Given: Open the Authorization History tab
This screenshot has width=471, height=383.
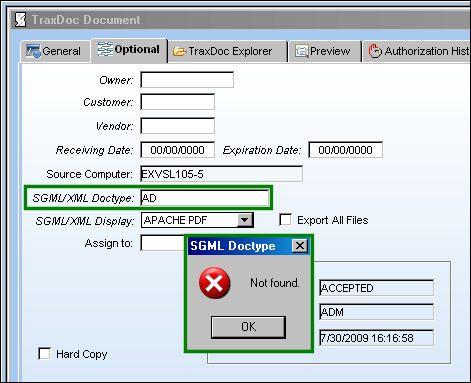Looking at the screenshot, I should pos(417,51).
